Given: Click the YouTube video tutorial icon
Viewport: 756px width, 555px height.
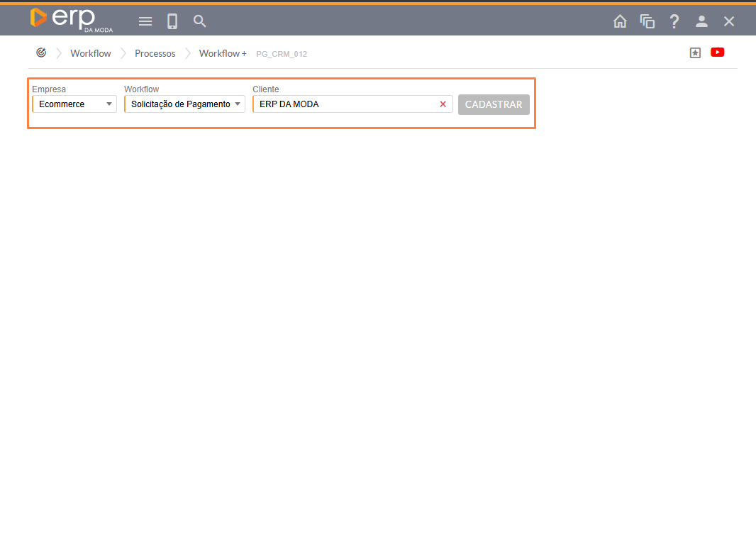Looking at the screenshot, I should point(717,53).
